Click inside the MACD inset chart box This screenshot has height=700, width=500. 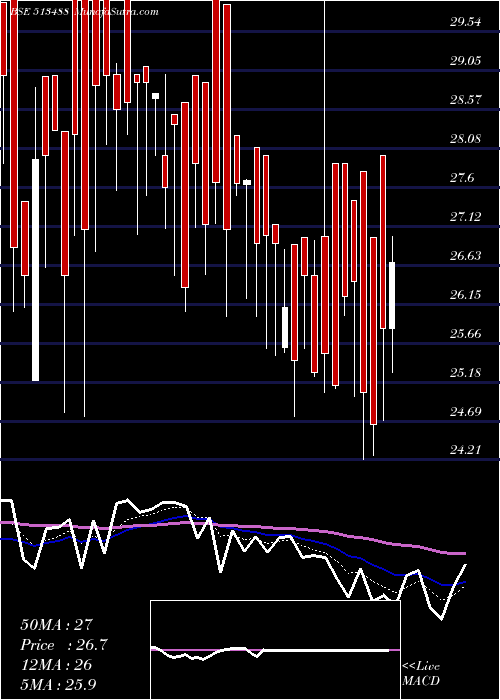click(275, 650)
